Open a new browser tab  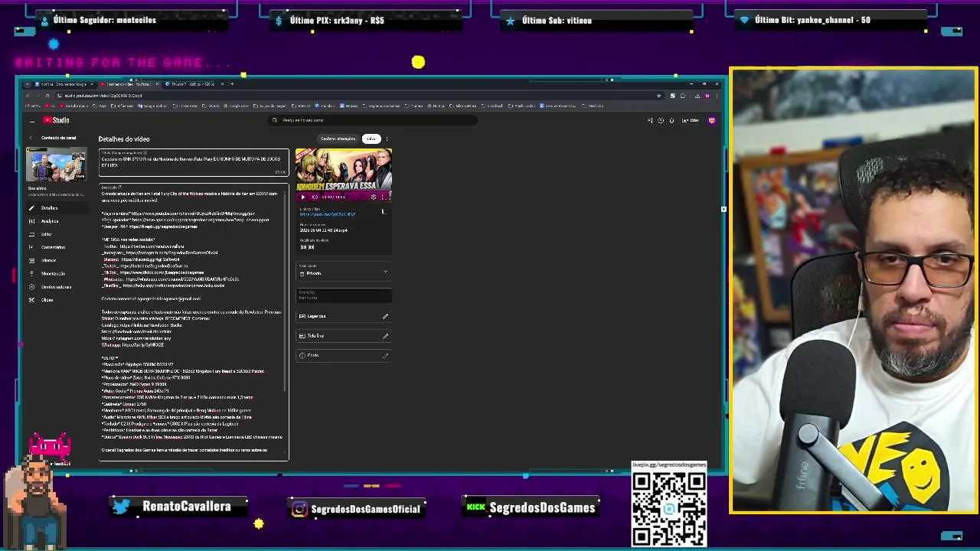pos(232,84)
